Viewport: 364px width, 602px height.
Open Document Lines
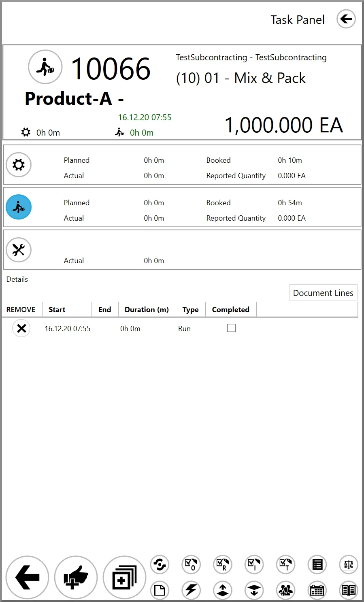(323, 293)
